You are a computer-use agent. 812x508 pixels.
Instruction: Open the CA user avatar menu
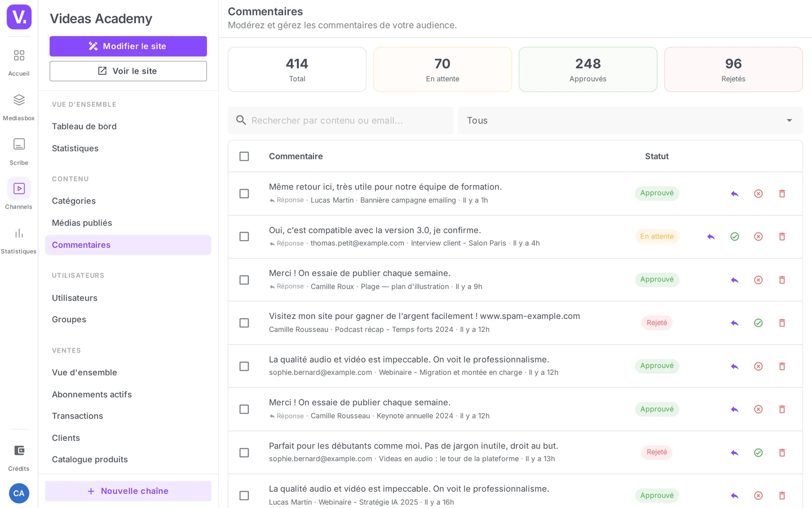tap(19, 493)
